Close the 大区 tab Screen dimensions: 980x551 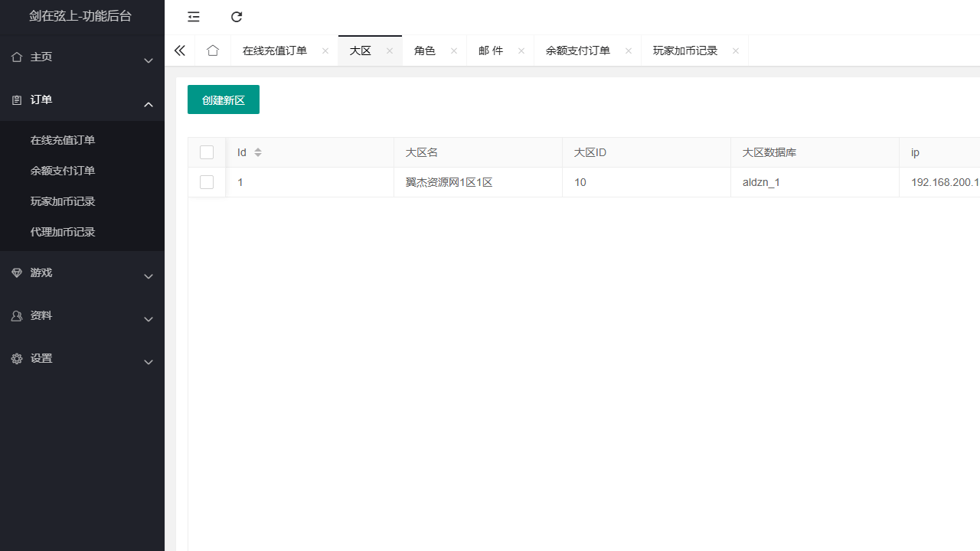point(390,51)
